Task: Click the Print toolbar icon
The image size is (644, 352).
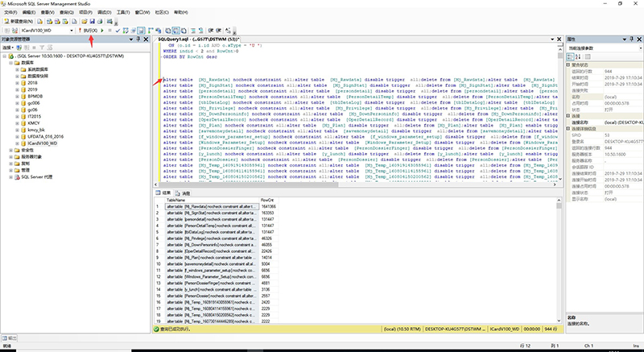Action: click(x=100, y=22)
